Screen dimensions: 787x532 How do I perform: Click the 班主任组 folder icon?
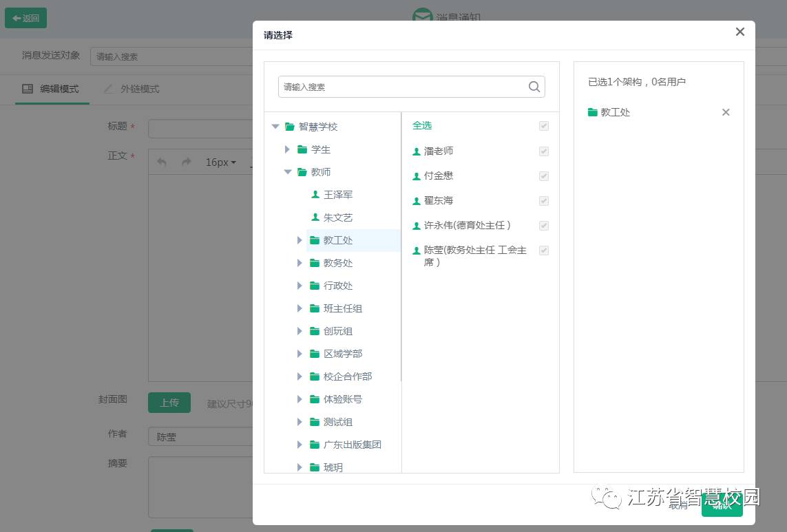coord(315,308)
